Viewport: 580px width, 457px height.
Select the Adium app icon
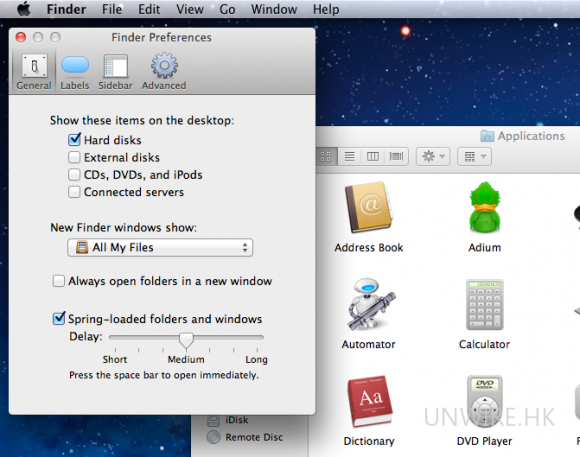coord(485,207)
